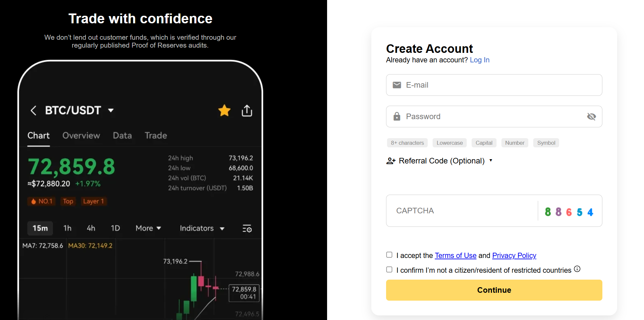Open the chart settings icon next to Indicators
Screen dimensions: 644x320
tap(247, 228)
